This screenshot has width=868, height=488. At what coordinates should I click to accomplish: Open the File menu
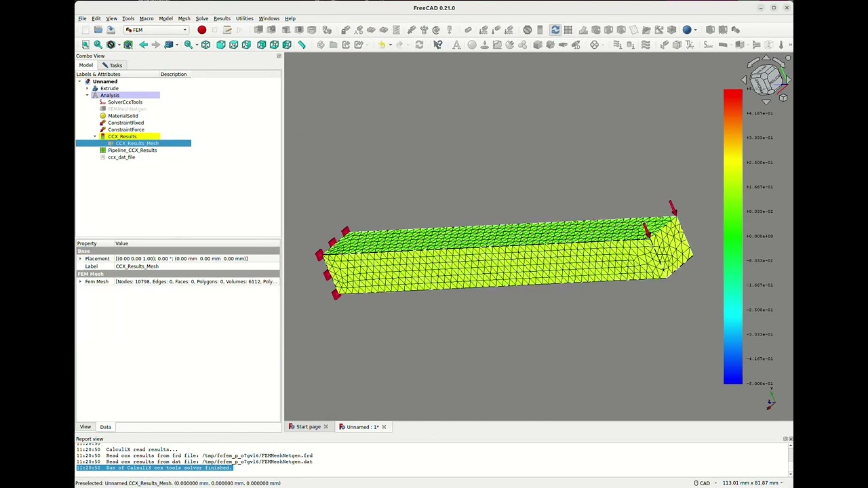tap(82, 18)
